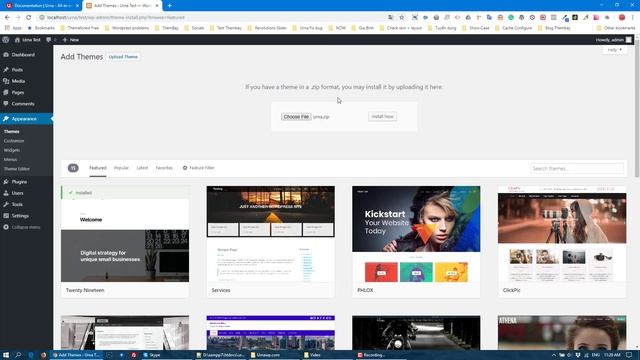Open the Services theme thumbnail
640x360 pixels.
coord(271,234)
